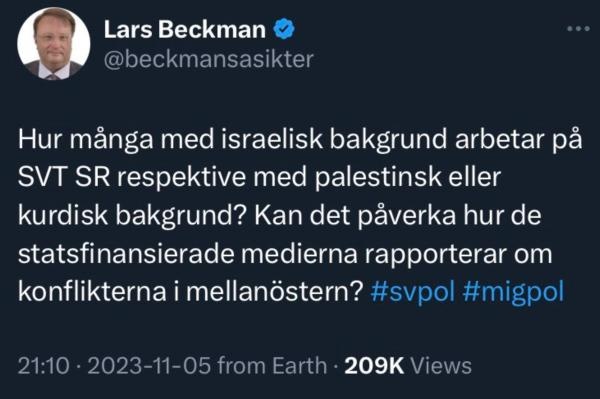
Task: Follow the #svpol hashtag
Action: click(x=412, y=292)
